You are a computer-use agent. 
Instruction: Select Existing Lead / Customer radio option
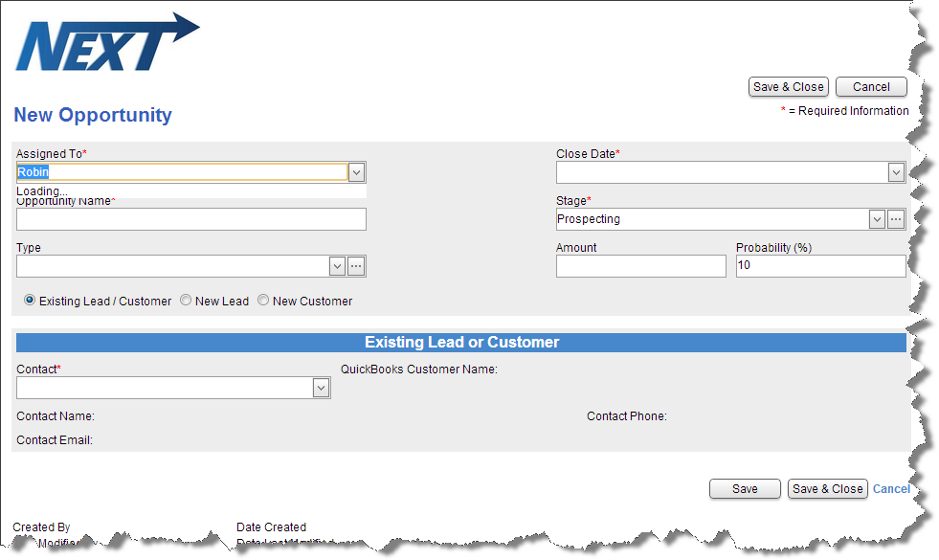click(x=30, y=301)
